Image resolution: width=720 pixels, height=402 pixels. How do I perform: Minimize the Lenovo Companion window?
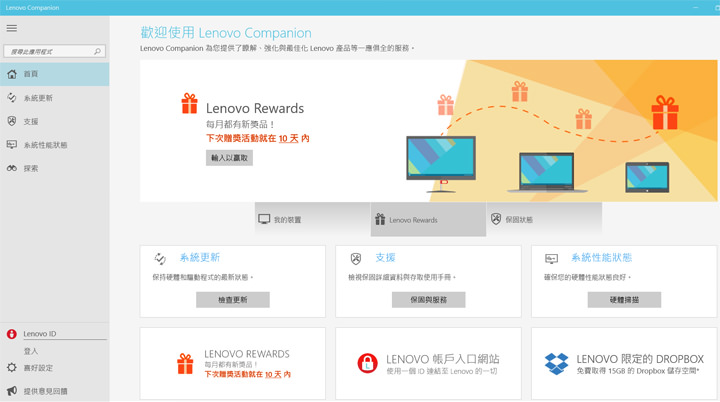click(696, 7)
